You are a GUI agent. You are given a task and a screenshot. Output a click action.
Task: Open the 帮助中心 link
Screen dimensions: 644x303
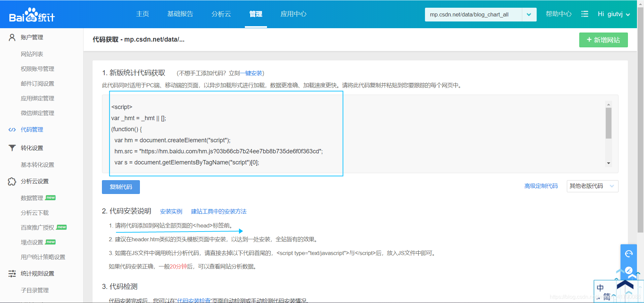tap(558, 14)
